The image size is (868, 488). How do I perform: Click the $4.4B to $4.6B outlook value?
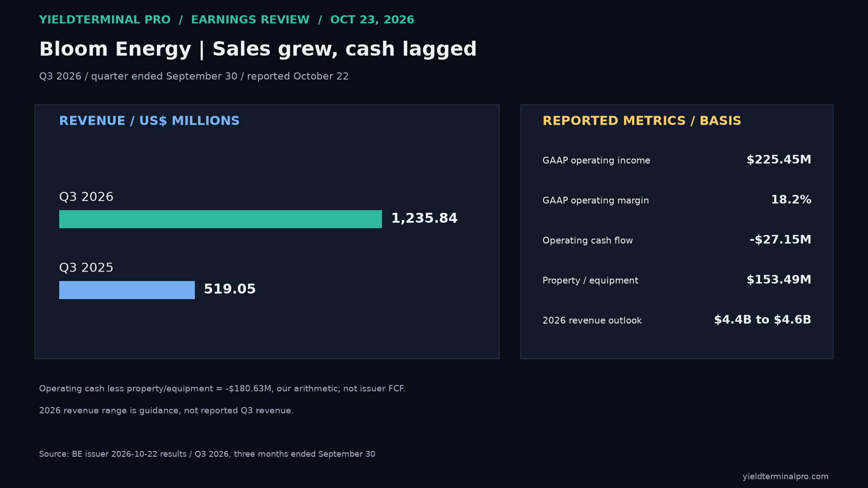pyautogui.click(x=763, y=320)
